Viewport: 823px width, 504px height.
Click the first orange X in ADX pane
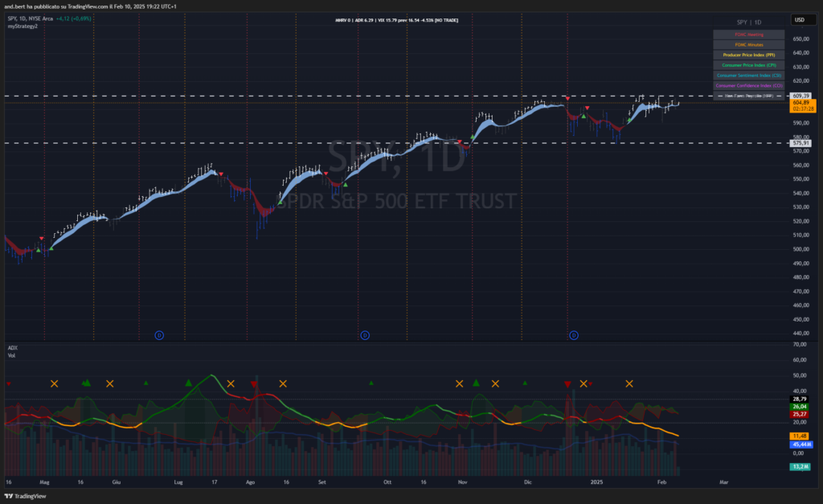[x=55, y=384]
